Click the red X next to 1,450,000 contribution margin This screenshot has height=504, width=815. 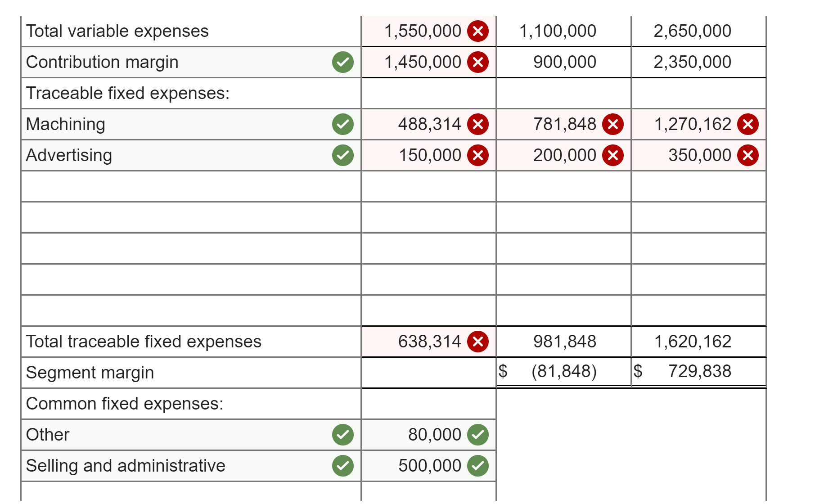click(x=478, y=62)
